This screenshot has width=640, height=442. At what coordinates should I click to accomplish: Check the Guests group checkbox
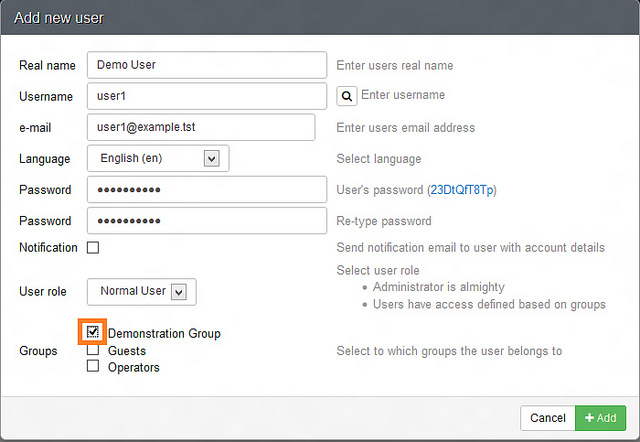tap(93, 349)
